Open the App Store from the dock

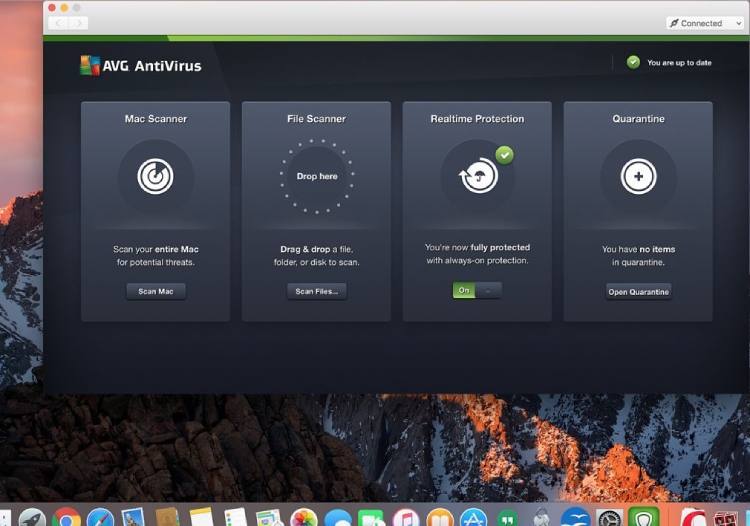(x=474, y=517)
